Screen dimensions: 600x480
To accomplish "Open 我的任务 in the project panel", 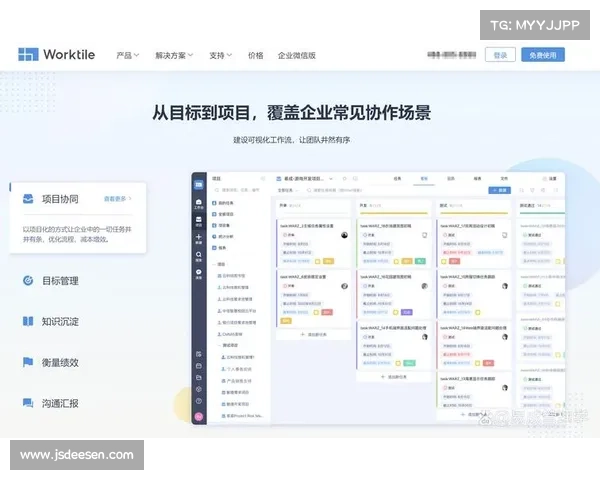I will (x=223, y=203).
